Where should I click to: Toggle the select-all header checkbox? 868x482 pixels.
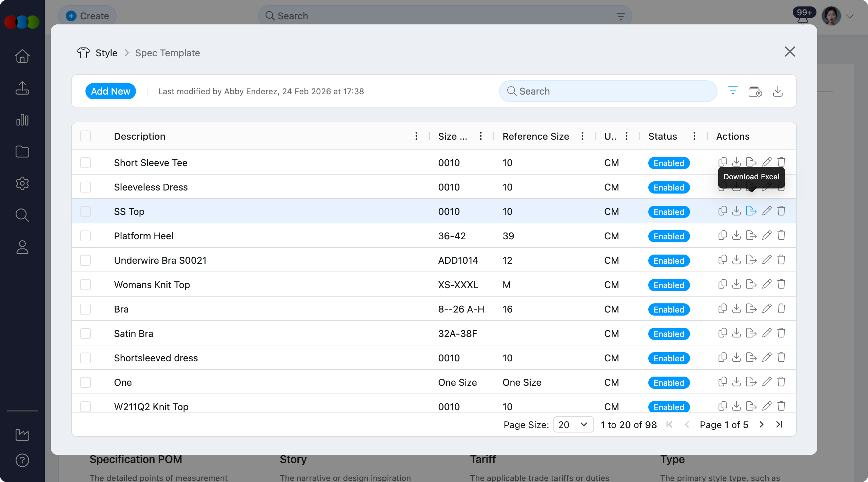pyautogui.click(x=85, y=136)
